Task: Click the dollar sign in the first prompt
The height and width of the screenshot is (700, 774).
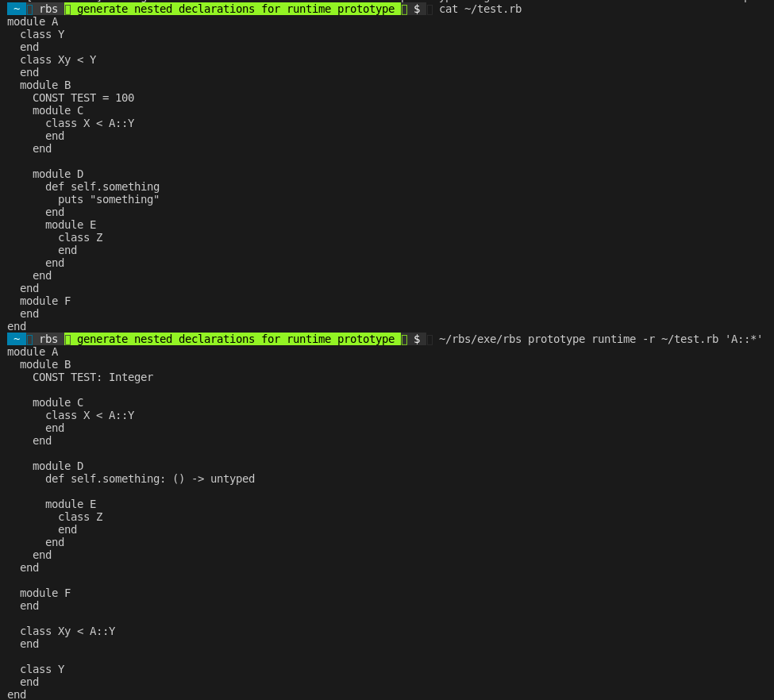Action: 417,9
